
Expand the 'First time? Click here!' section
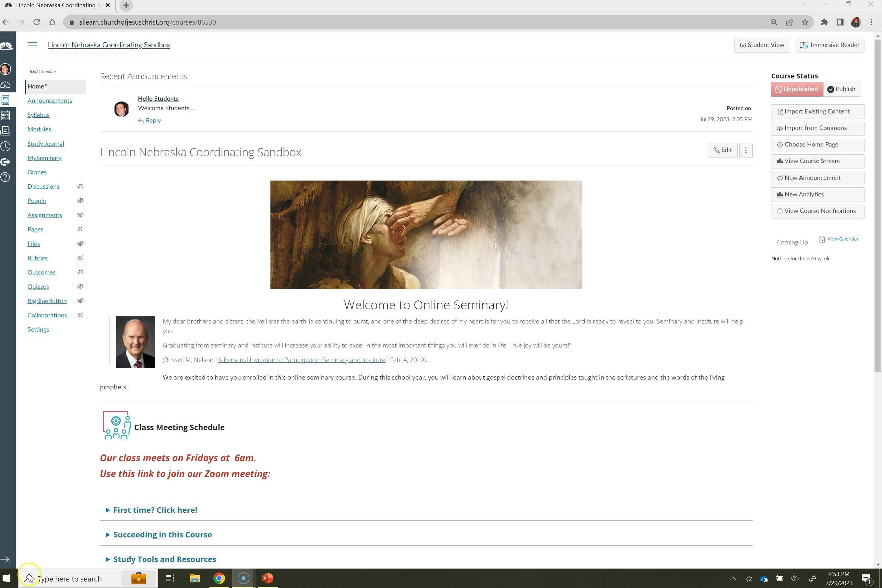[x=155, y=510]
